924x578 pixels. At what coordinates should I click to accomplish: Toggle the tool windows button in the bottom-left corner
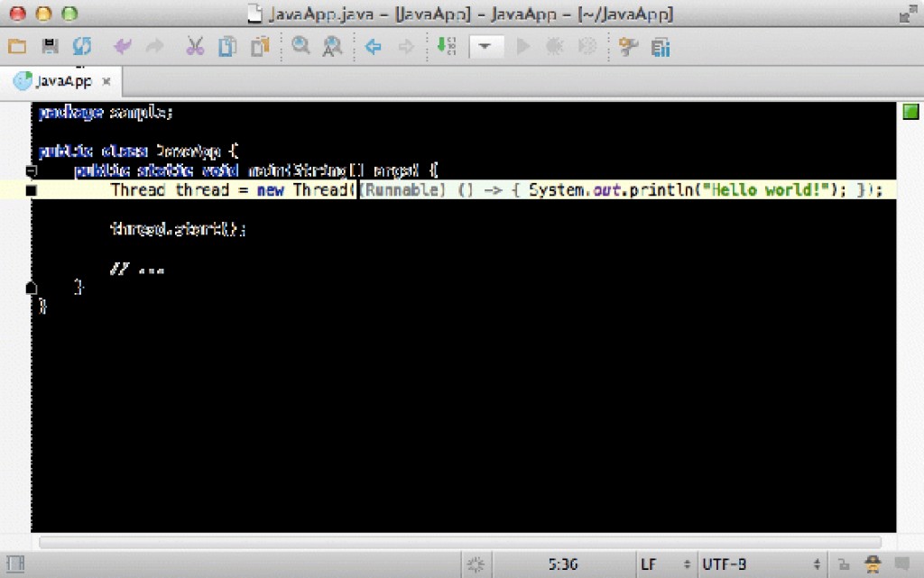tap(15, 565)
